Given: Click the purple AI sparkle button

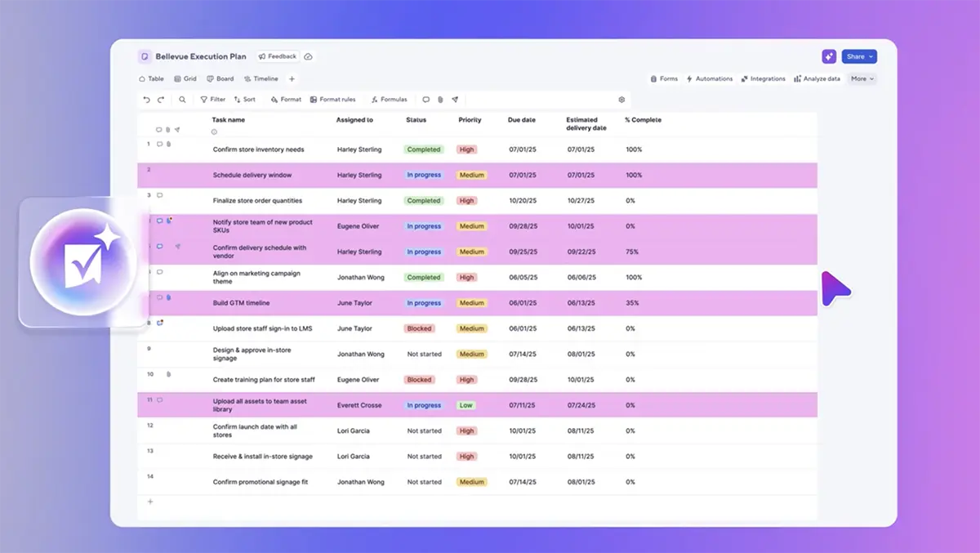Looking at the screenshot, I should (829, 56).
